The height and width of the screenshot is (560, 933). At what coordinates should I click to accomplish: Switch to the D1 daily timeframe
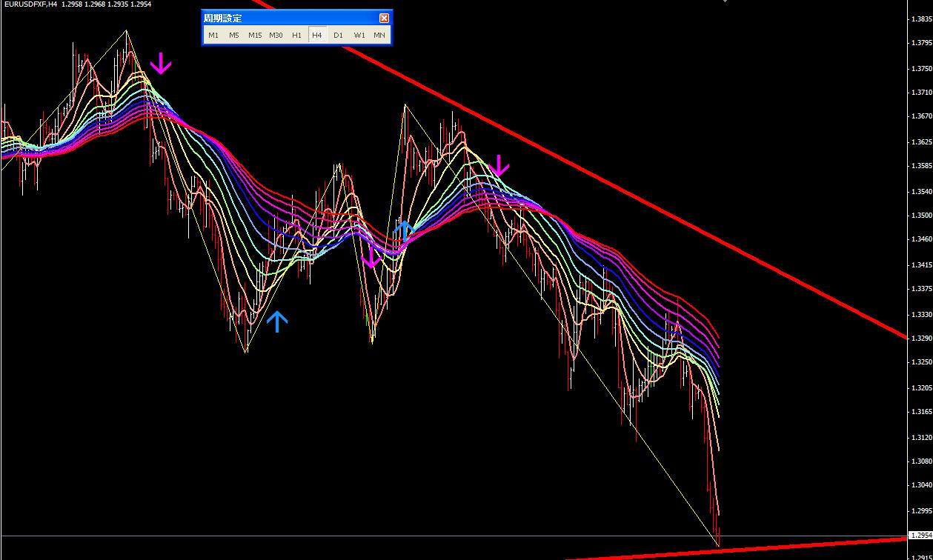click(338, 35)
